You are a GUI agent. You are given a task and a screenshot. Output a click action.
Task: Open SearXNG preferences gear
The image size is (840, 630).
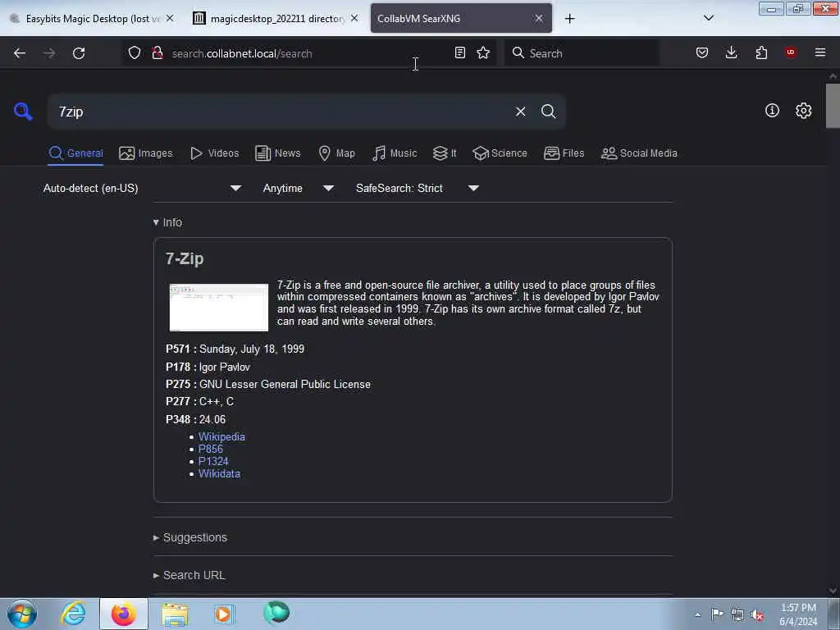[x=803, y=111]
